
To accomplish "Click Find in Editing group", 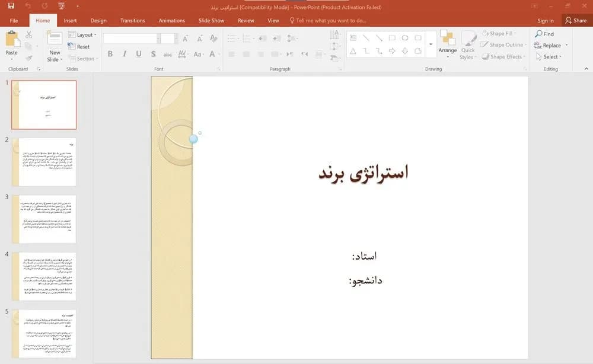I will coord(544,34).
